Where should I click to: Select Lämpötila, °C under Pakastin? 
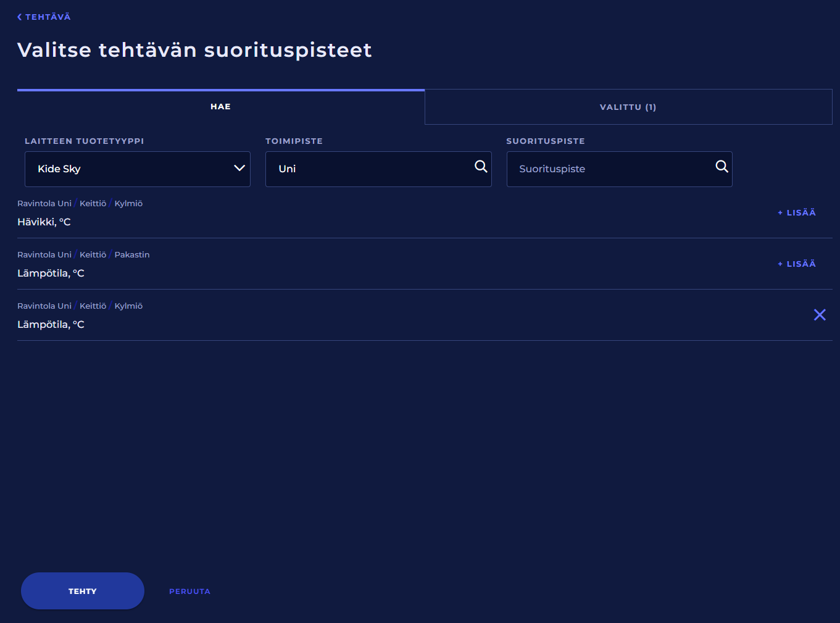tap(51, 274)
